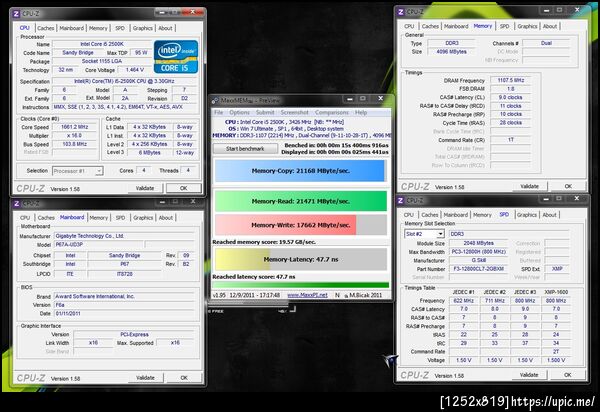Click Validate in the Mainboard window

(145, 378)
